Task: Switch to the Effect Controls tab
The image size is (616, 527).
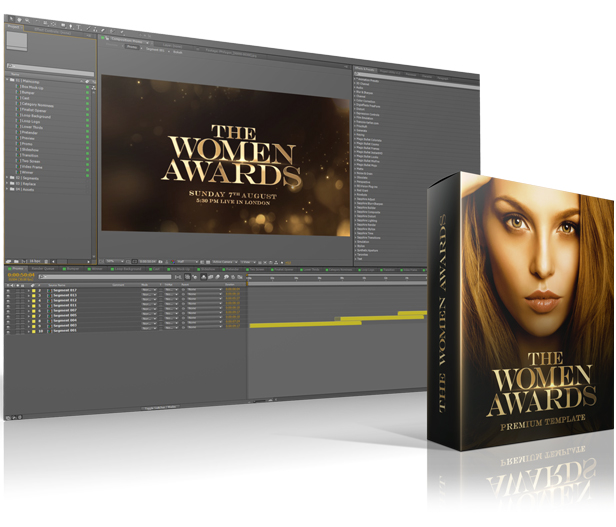Action: click(x=53, y=31)
